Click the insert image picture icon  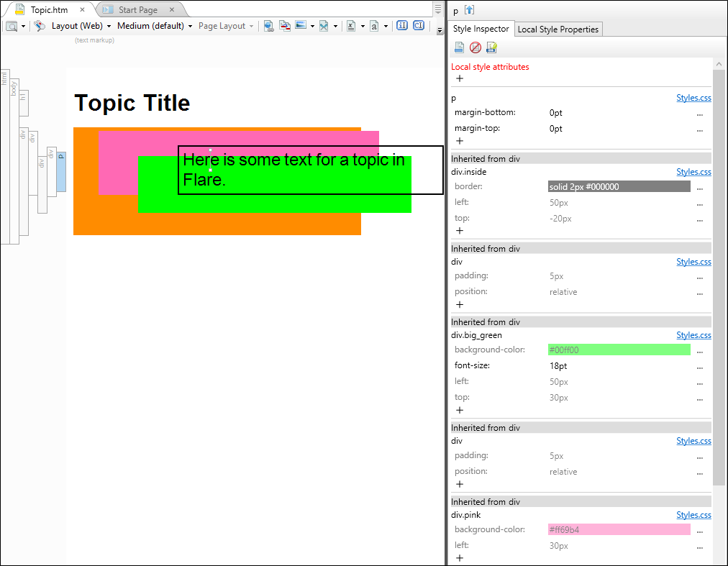(301, 26)
